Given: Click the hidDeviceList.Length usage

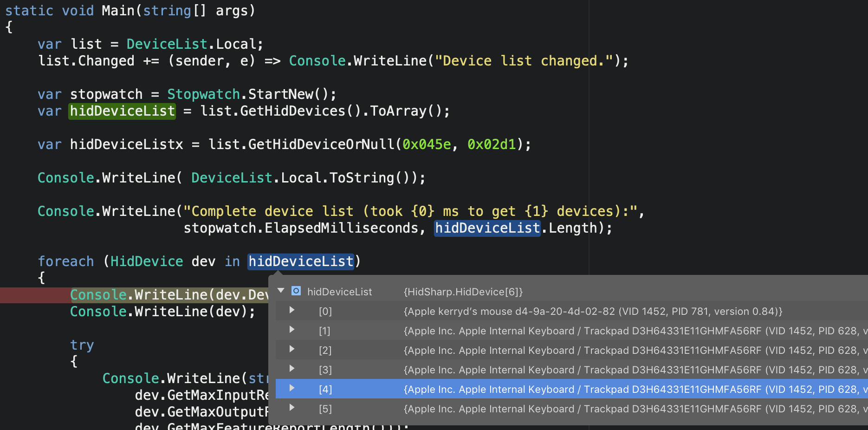Looking at the screenshot, I should (x=487, y=228).
